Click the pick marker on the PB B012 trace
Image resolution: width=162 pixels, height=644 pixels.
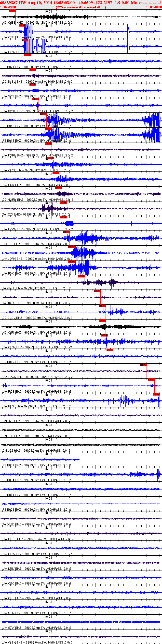point(110,350)
